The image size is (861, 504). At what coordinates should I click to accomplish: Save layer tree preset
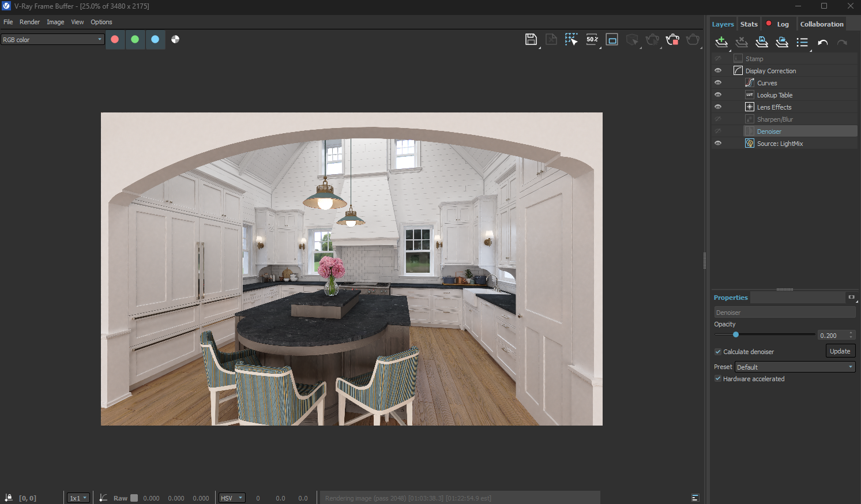click(762, 42)
